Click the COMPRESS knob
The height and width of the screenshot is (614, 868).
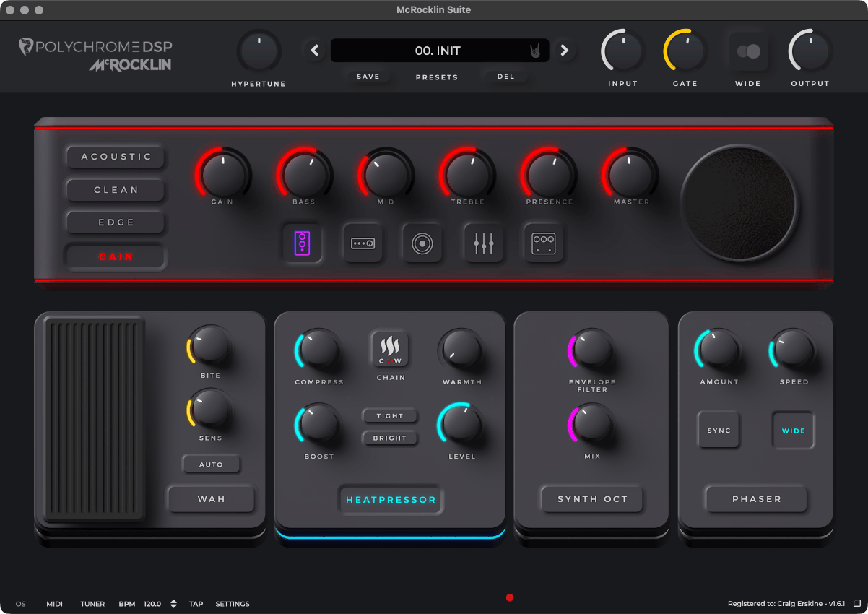pyautogui.click(x=318, y=352)
